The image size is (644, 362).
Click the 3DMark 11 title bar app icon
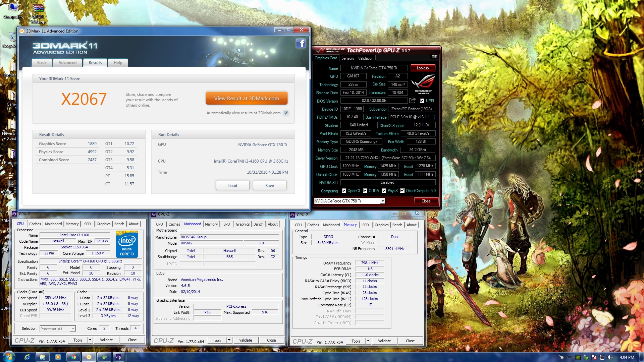point(22,31)
